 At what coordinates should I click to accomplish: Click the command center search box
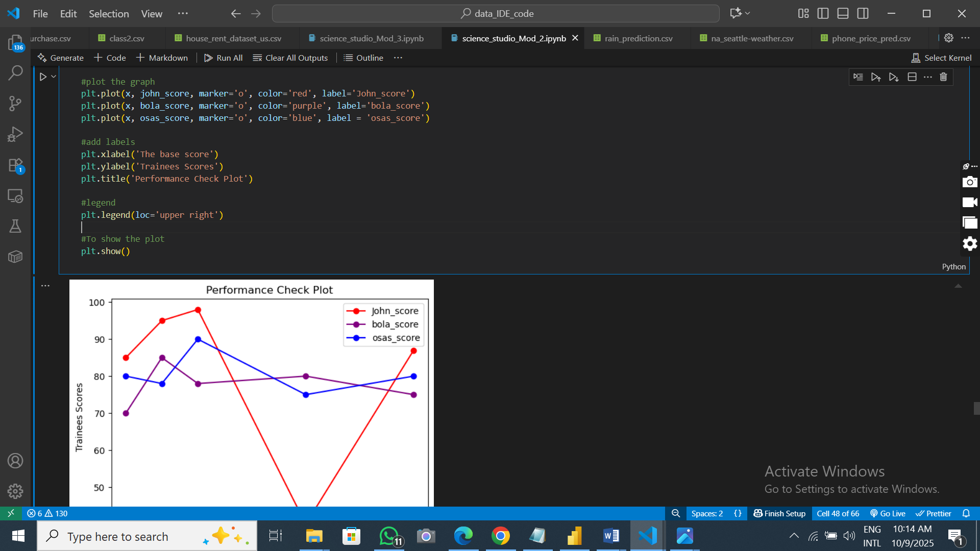496,14
